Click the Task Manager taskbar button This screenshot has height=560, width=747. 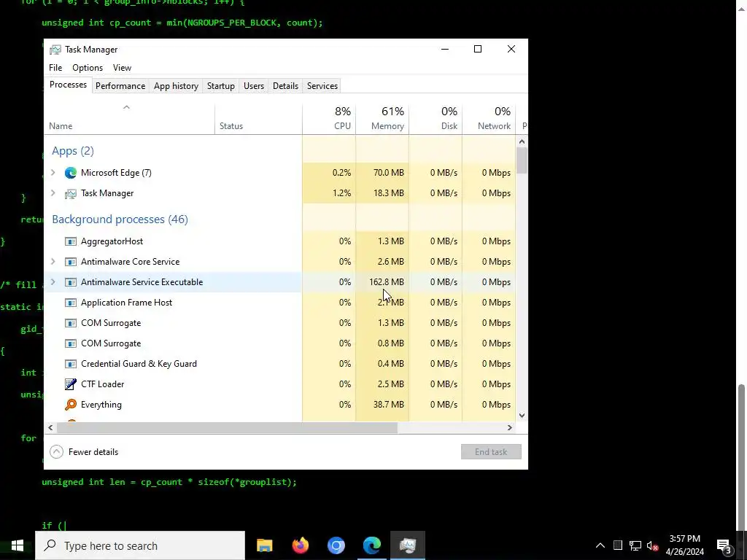click(408, 545)
